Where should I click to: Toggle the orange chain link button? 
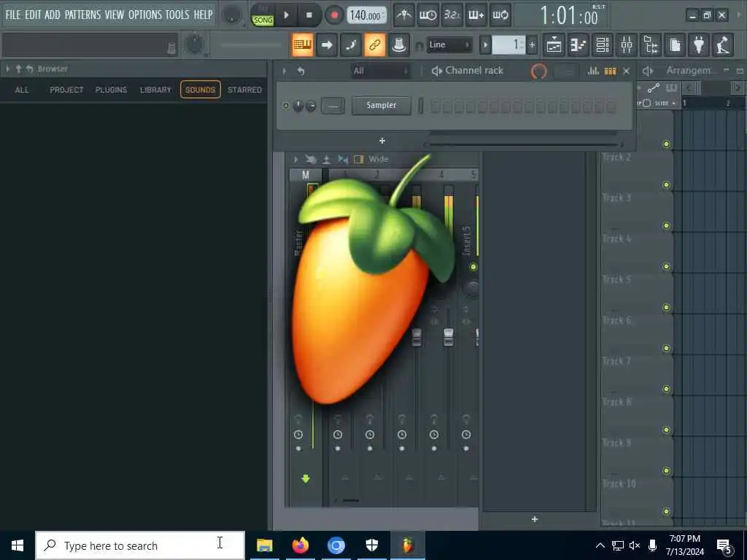coord(375,45)
